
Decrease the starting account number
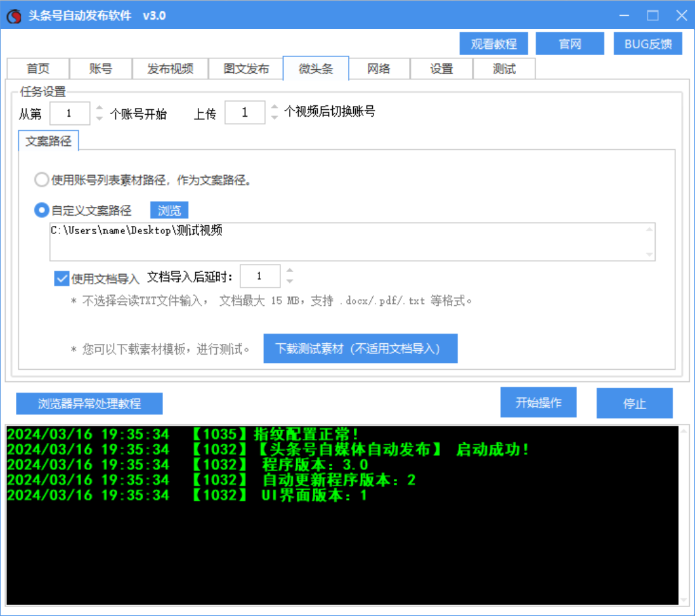100,119
